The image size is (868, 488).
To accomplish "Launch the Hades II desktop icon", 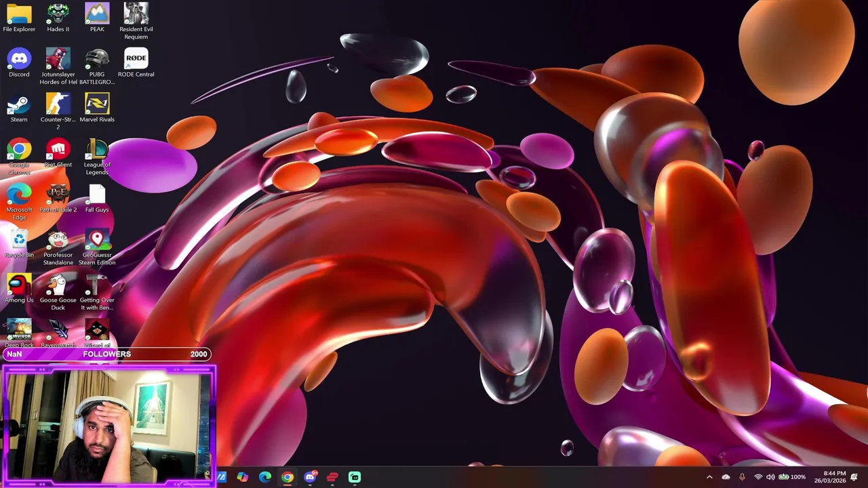I will (58, 18).
